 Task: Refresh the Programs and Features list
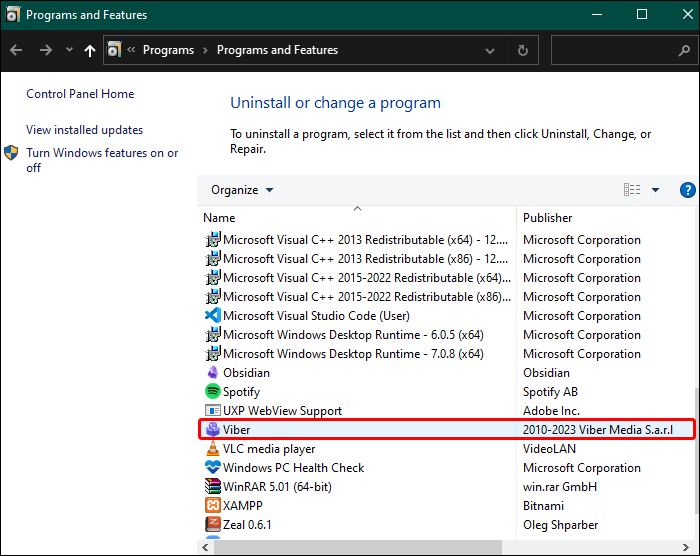point(522,50)
